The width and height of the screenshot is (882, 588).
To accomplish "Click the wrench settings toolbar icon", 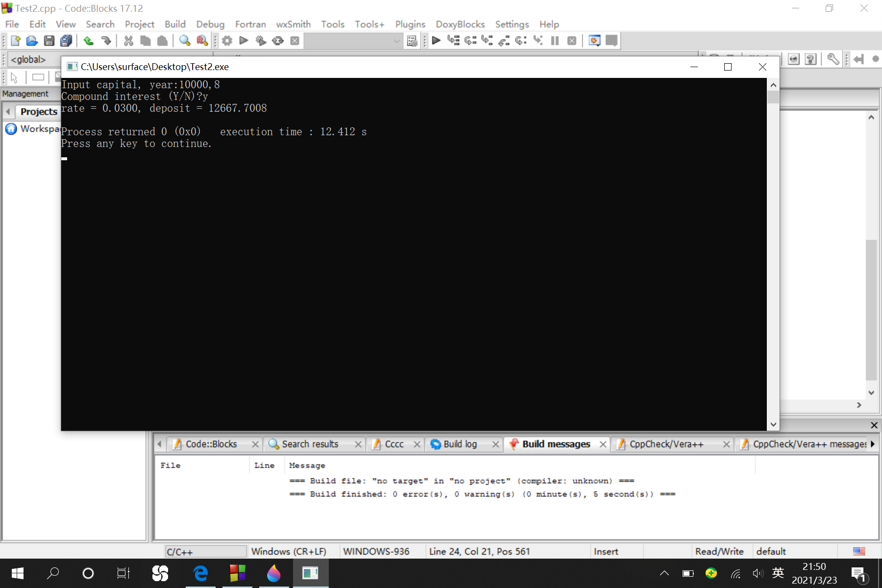I will [x=833, y=59].
